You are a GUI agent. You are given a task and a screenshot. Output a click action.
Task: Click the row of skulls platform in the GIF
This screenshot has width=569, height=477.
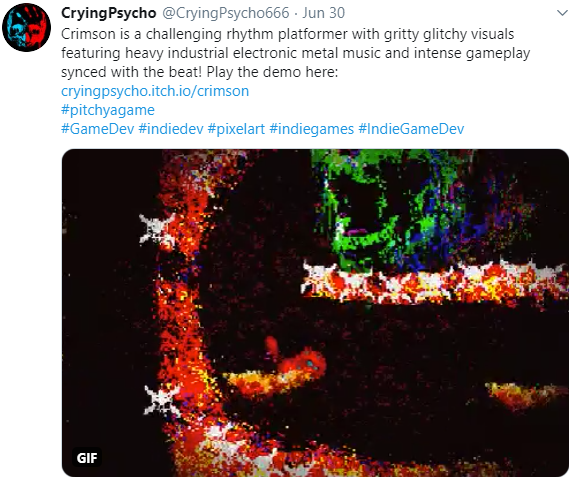coord(434,281)
